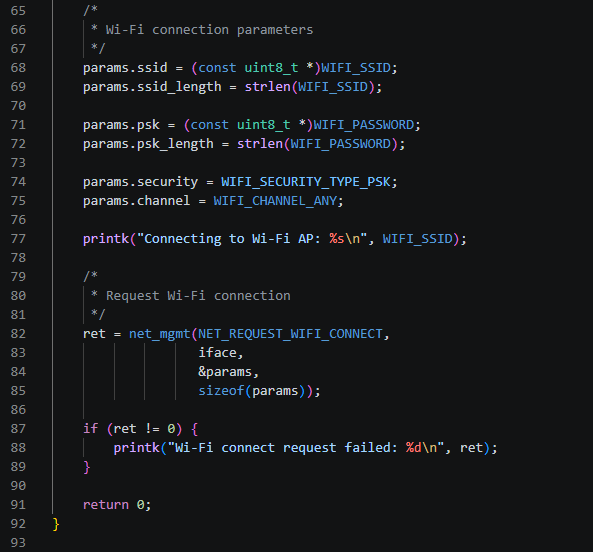Place cursor on 'Request Wi-Fi connection' comment

click(198, 296)
